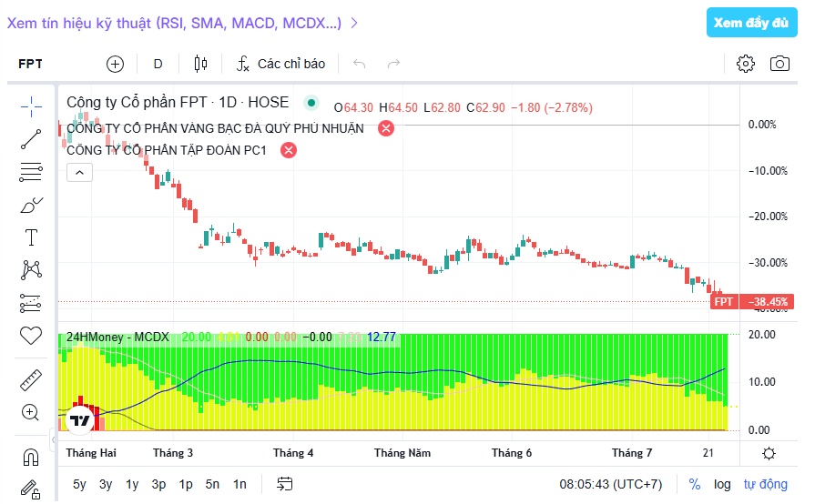Image resolution: width=815 pixels, height=504 pixels.
Task: Open Xem tín hiệu kỹ thuật link
Action: pyautogui.click(x=182, y=24)
